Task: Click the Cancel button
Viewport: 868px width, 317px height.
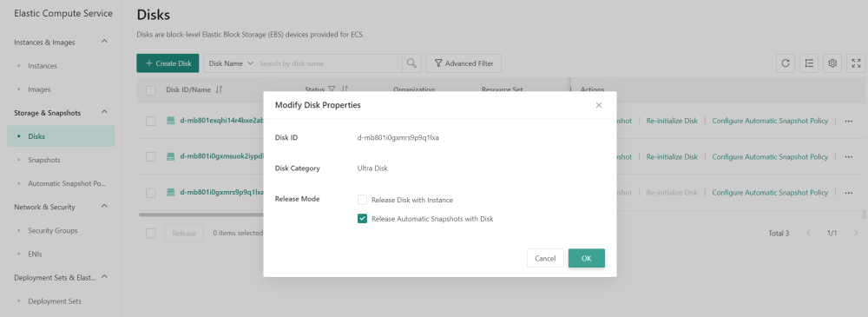Action: click(x=545, y=258)
